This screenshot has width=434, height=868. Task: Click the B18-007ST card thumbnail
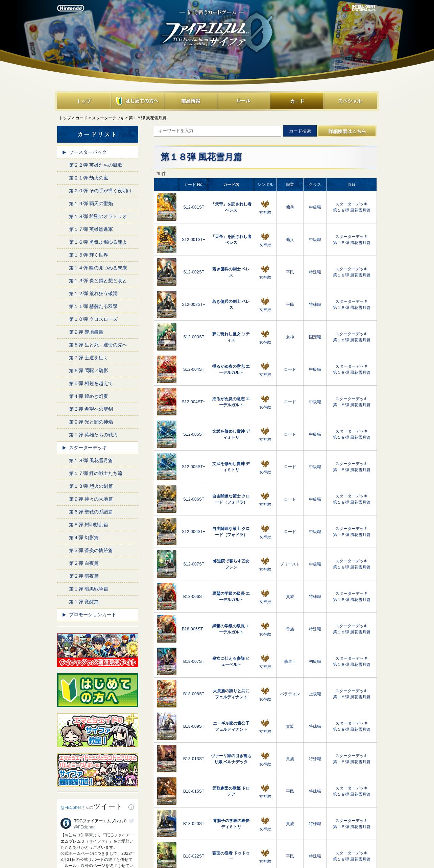click(x=167, y=661)
